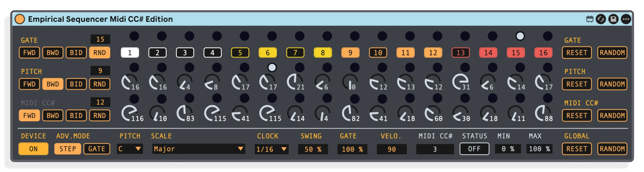Image resolution: width=644 pixels, height=172 pixels.
Task: Toggle gate step 16
Action: (x=543, y=53)
